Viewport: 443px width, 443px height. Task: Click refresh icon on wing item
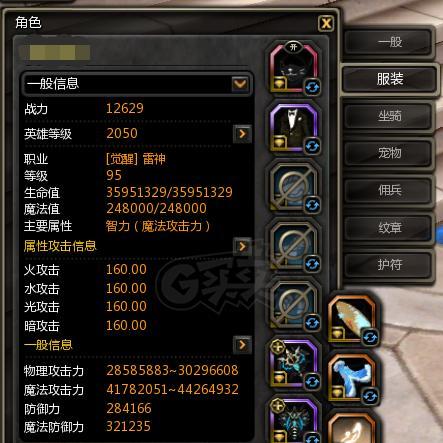click(x=370, y=338)
